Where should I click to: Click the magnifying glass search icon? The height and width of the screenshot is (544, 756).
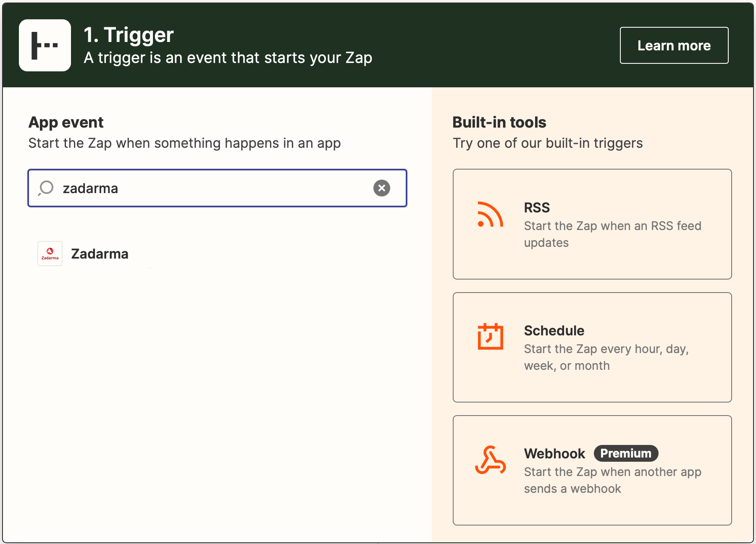pyautogui.click(x=46, y=188)
